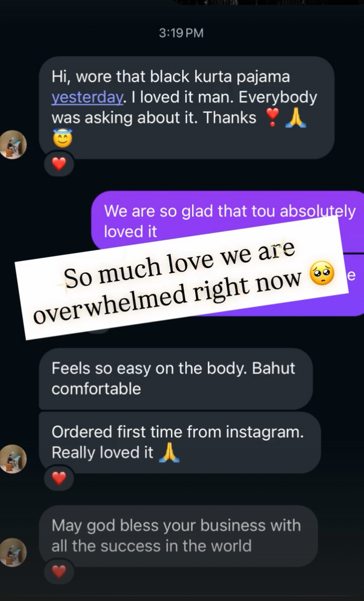364x601 pixels.
Task: Open sender avatar beside 'May god bless' message
Action: tap(13, 552)
